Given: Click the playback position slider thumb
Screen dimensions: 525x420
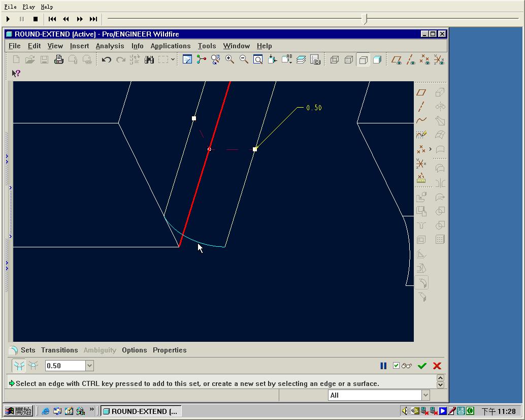Looking at the screenshot, I should coord(365,19).
